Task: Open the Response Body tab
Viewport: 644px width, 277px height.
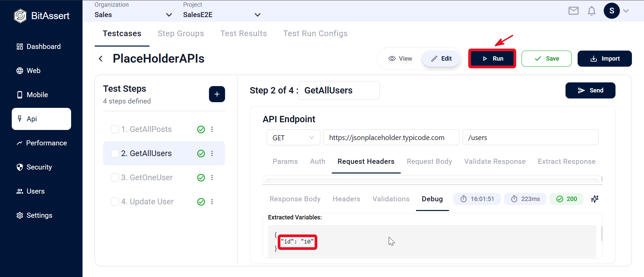Action: (x=295, y=199)
